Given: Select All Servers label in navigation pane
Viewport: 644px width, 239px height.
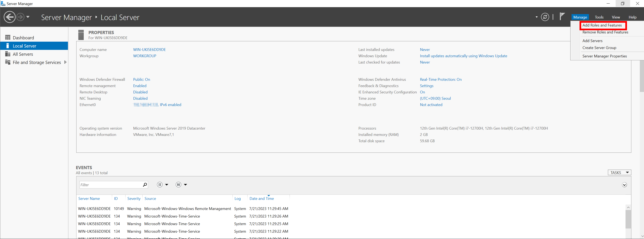Looking at the screenshot, I should pyautogui.click(x=23, y=54).
